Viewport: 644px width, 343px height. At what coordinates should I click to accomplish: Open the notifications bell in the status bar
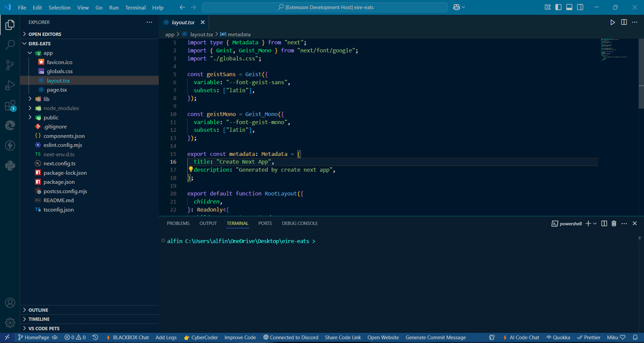[634, 338]
